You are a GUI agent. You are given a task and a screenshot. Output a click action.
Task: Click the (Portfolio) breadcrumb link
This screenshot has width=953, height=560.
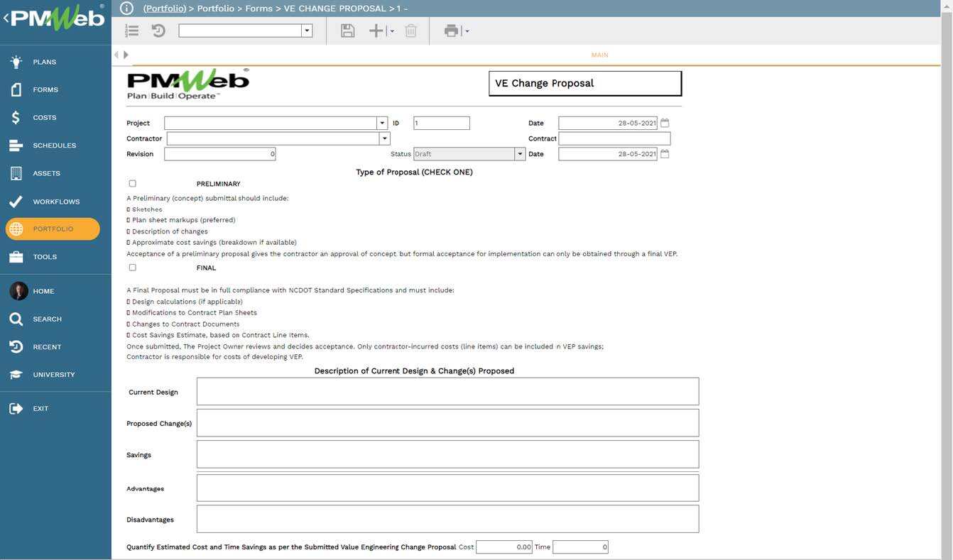(x=165, y=9)
